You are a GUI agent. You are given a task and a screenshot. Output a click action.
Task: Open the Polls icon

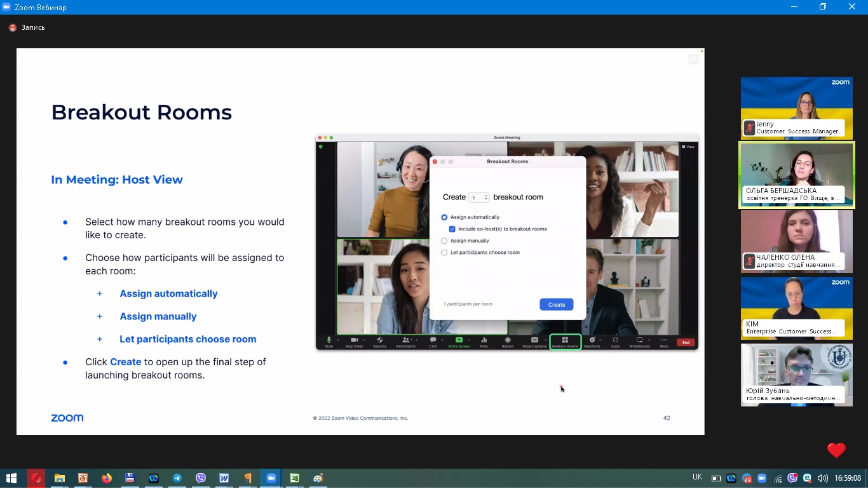click(484, 340)
